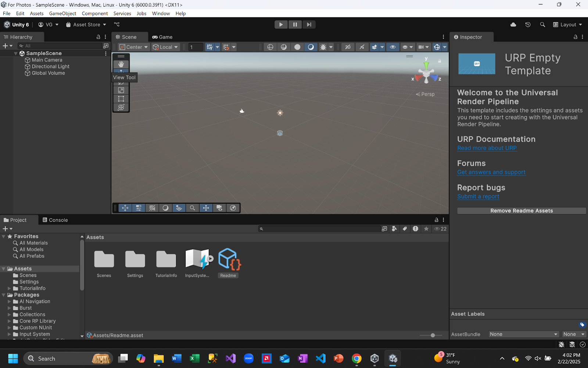Toggle scene visibility eye button
Viewport: 588px width, 368px height.
(x=393, y=47)
